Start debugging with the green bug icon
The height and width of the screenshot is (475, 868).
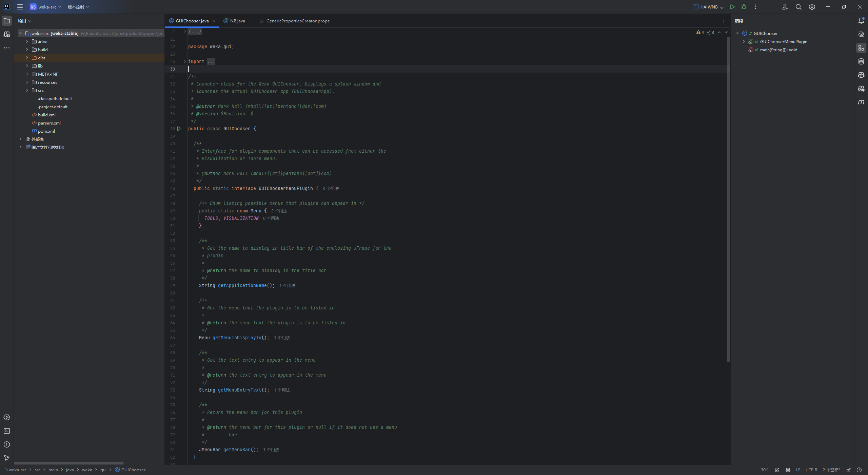click(x=744, y=7)
